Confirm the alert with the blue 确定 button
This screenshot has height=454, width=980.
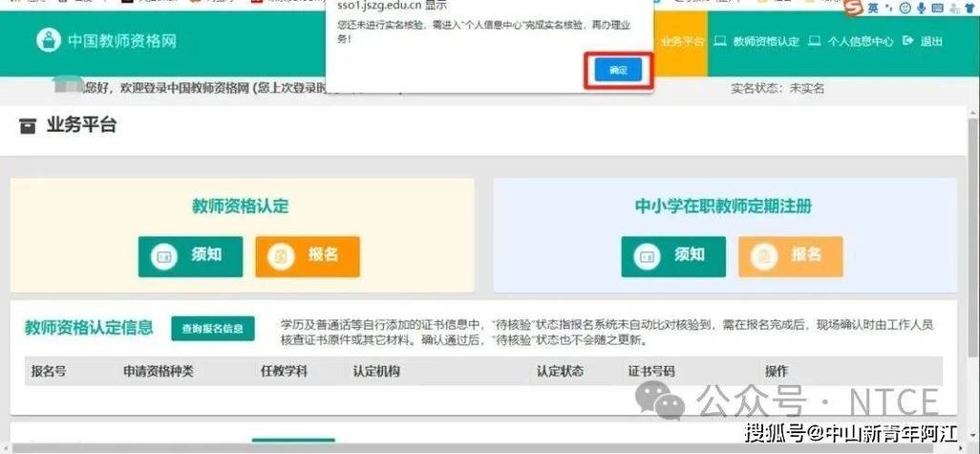click(618, 71)
